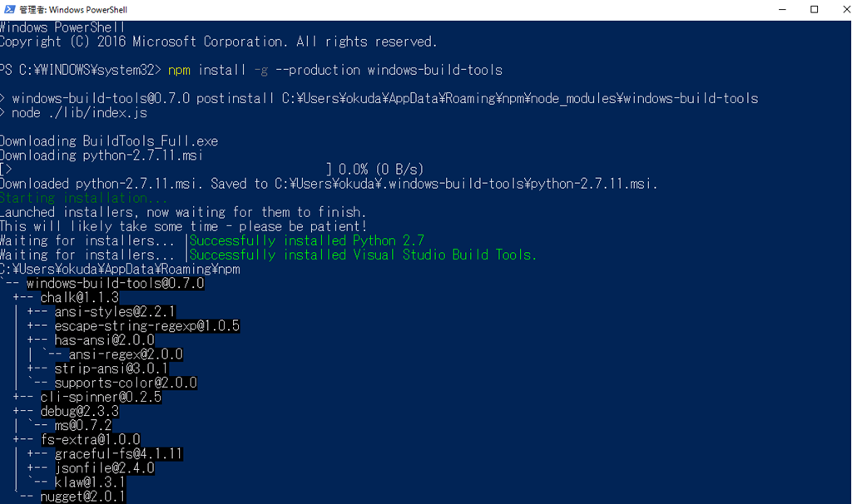
Task: Click the Windows PowerShell title bar text
Action: pyautogui.click(x=73, y=10)
